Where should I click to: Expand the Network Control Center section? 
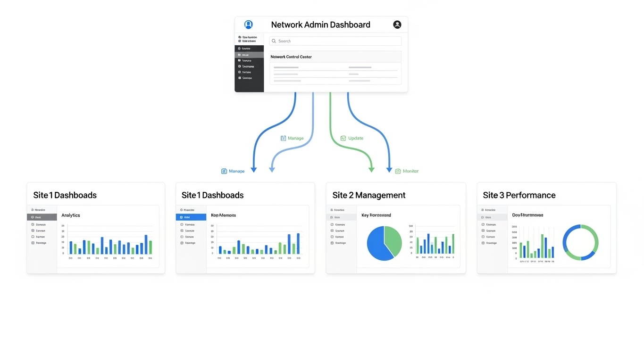tap(291, 57)
